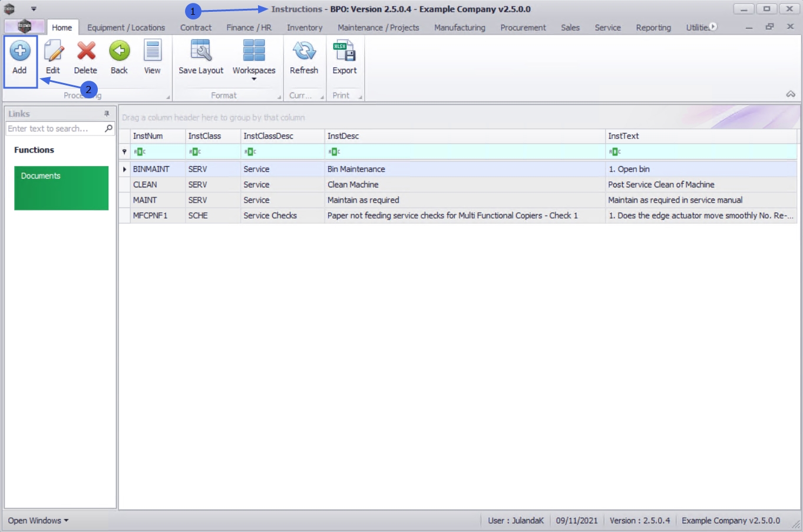Open the Format group dialog launcher
Viewport: 803px width, 532px height.
tap(279, 97)
